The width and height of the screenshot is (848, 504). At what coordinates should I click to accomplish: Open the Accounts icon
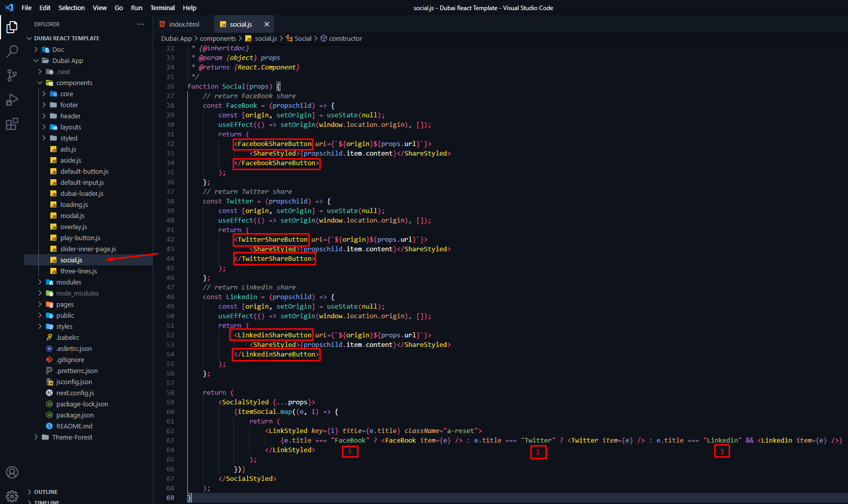(12, 472)
